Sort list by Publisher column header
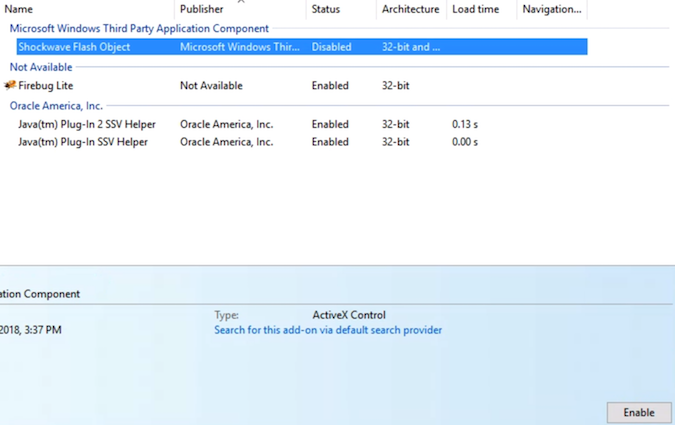This screenshot has height=425, width=675. tap(202, 9)
